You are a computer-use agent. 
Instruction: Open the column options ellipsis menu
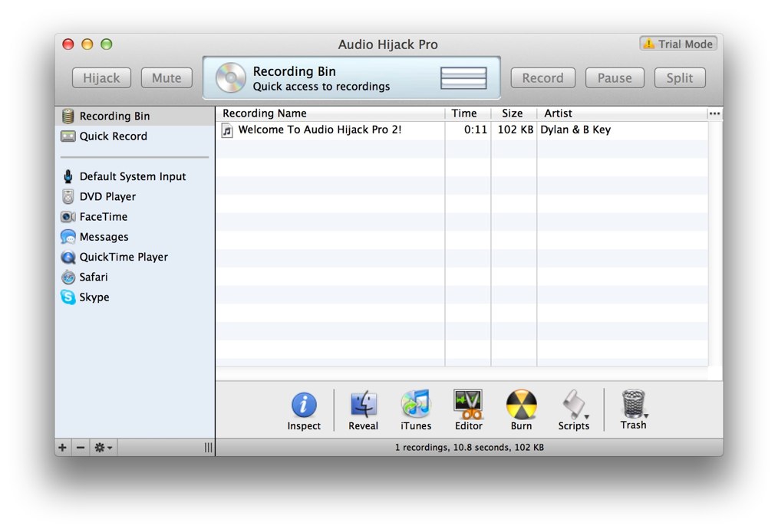714,113
